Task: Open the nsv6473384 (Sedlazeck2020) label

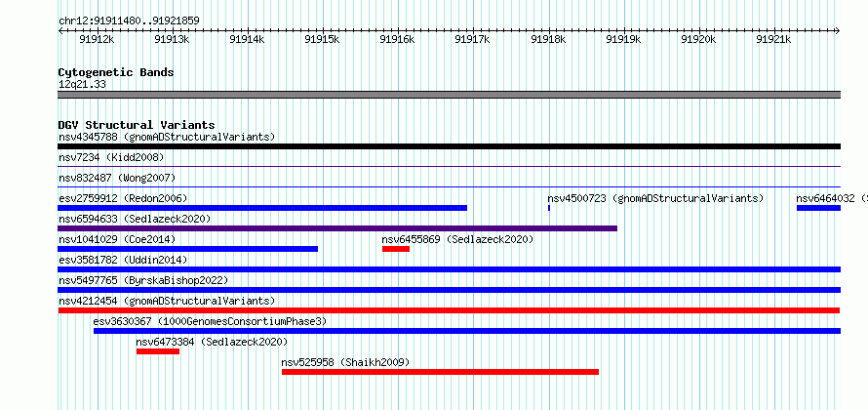Action: 212,342
